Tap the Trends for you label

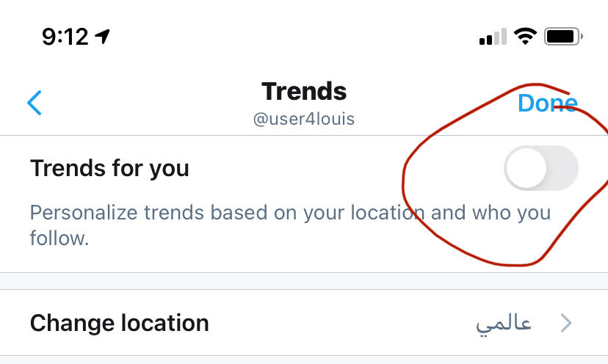(109, 169)
